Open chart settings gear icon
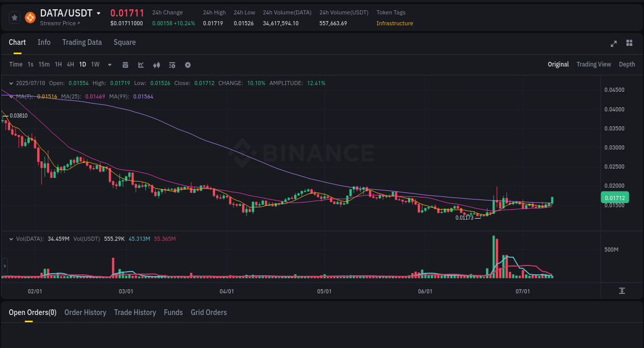 point(188,64)
